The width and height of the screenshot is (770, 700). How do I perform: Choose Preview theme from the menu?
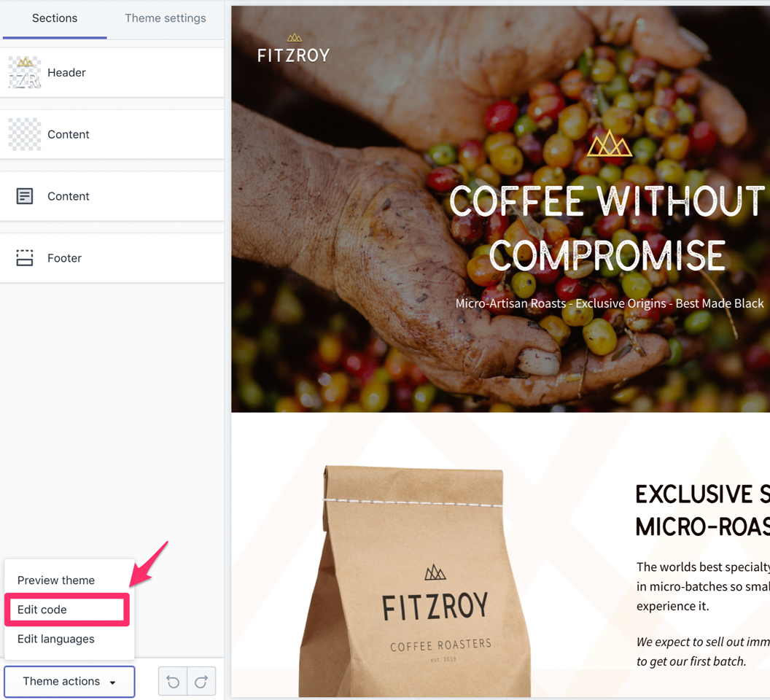coord(56,580)
